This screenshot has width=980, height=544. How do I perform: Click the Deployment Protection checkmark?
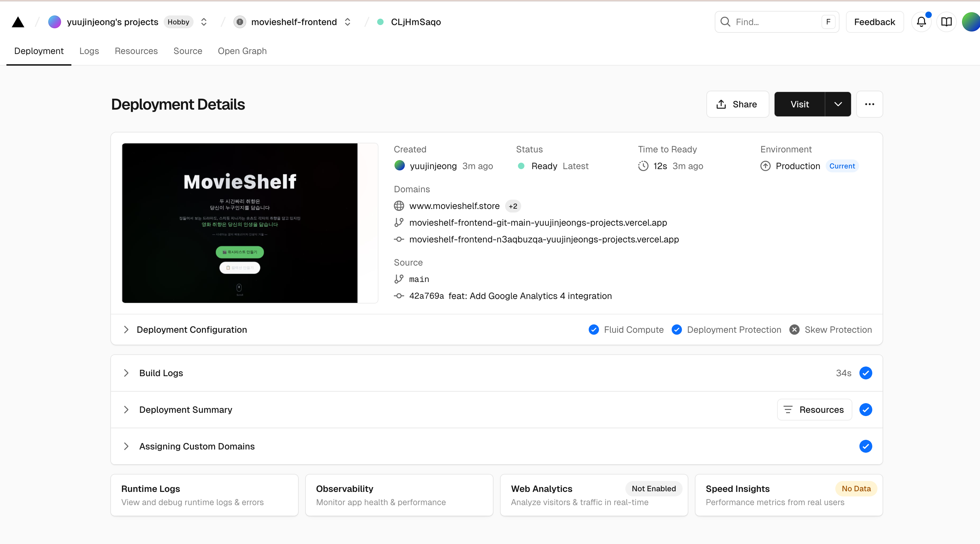click(x=676, y=330)
